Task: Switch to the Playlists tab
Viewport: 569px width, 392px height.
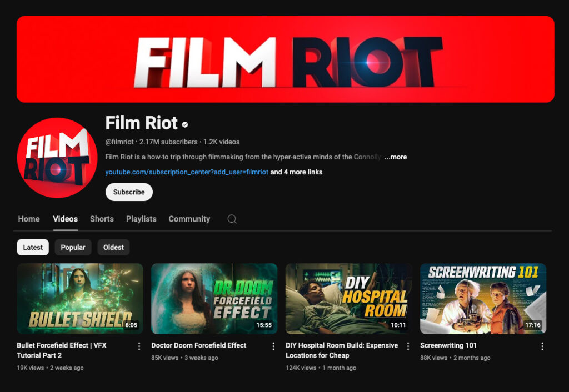Action: click(141, 219)
